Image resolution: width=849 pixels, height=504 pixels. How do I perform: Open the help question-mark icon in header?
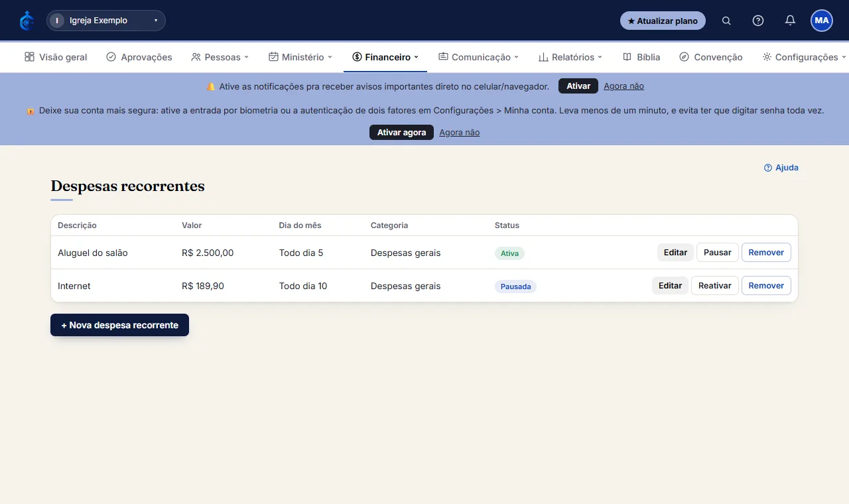point(758,21)
